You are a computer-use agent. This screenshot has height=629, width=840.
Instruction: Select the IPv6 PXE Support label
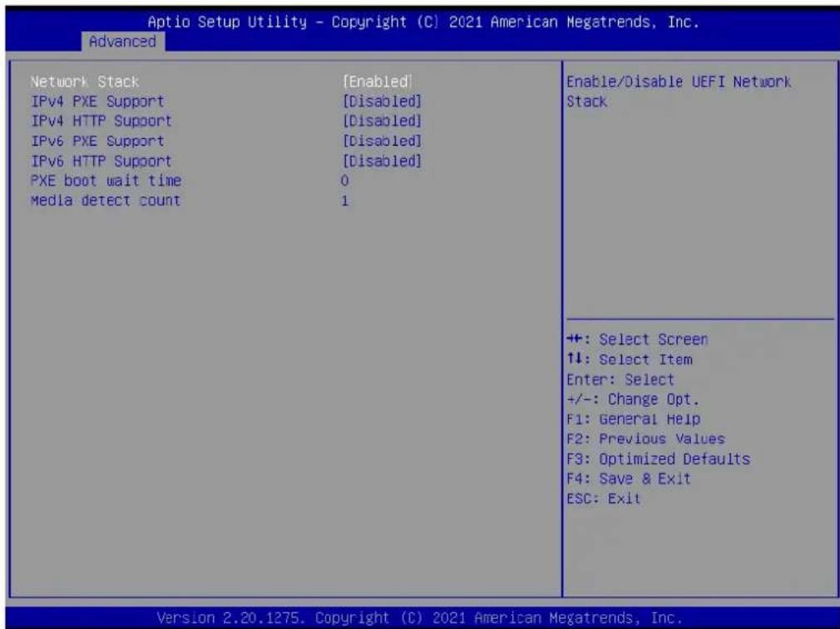(97, 141)
